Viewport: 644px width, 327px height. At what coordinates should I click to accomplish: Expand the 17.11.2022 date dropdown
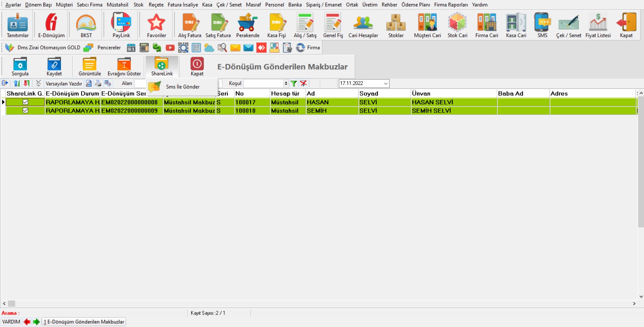point(385,83)
